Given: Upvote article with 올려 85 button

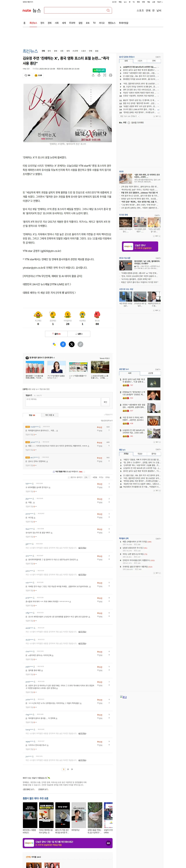Looking at the screenshot, I should 56,334.
